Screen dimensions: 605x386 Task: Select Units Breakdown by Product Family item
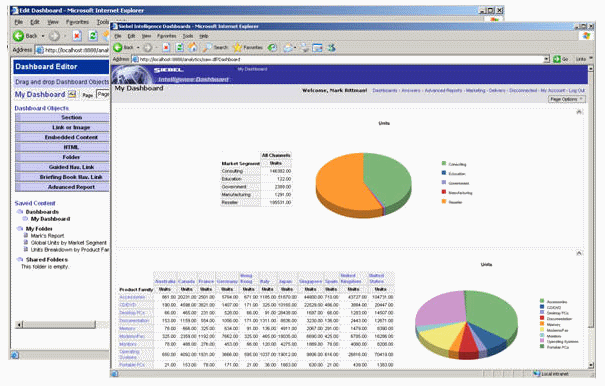(70, 250)
